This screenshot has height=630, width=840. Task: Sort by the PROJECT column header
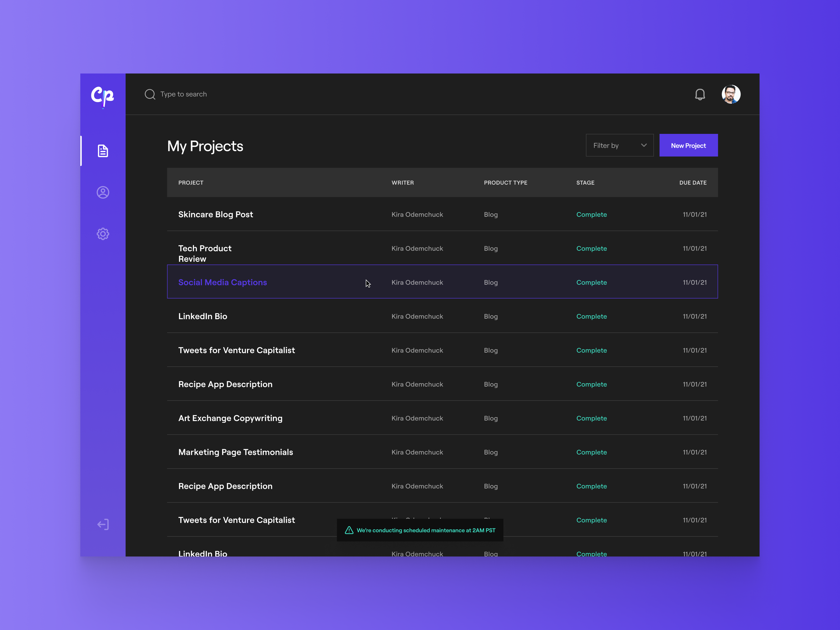191,183
